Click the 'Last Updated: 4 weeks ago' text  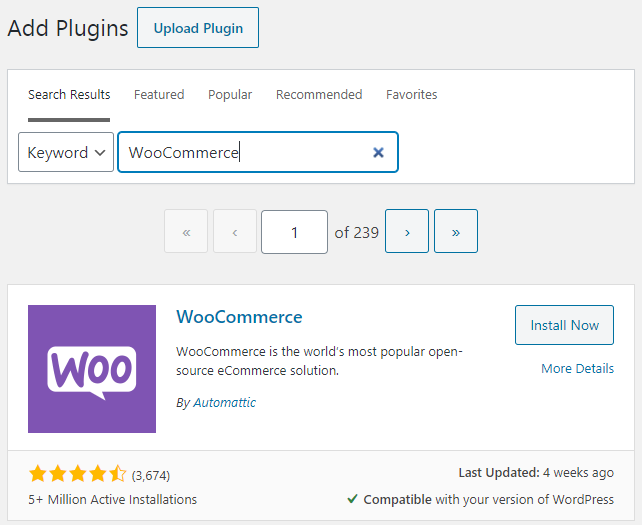coord(536,473)
